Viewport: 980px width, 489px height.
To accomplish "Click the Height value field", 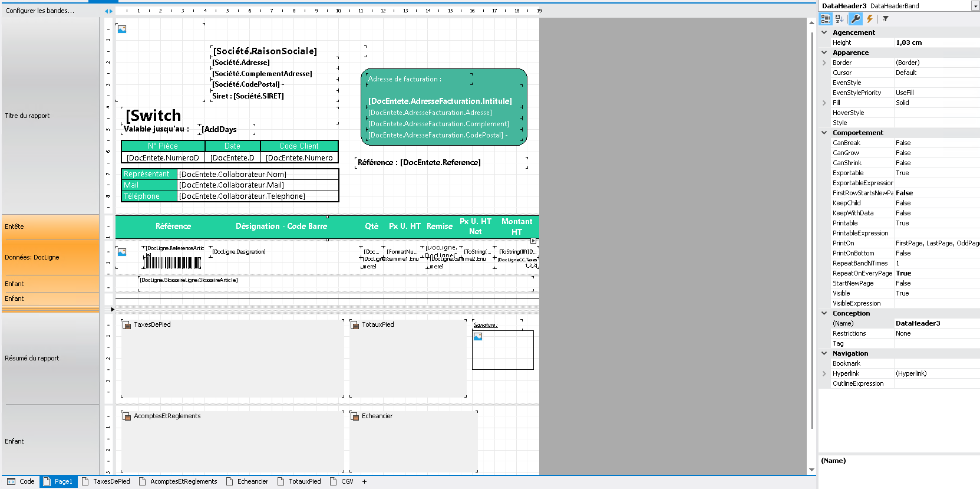I will [936, 42].
